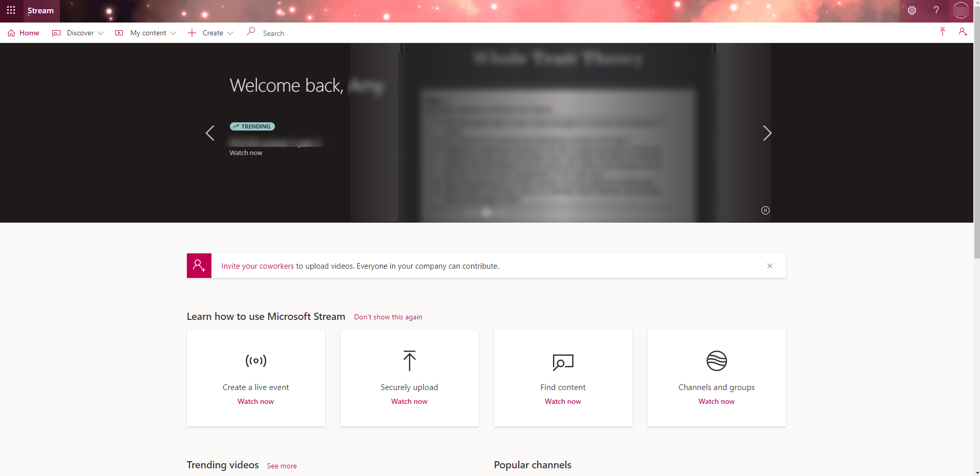Click the TRENDING badge
The image size is (980, 476).
pyautogui.click(x=252, y=126)
